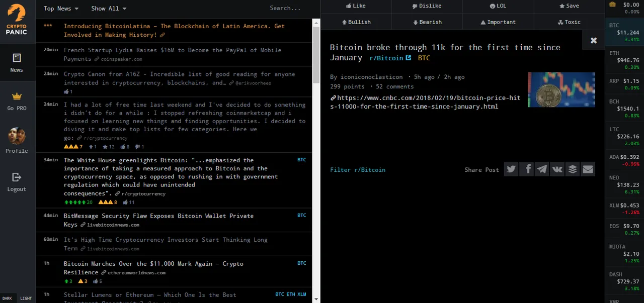Share post via email envelope icon
This screenshot has height=303, width=644.
588,169
